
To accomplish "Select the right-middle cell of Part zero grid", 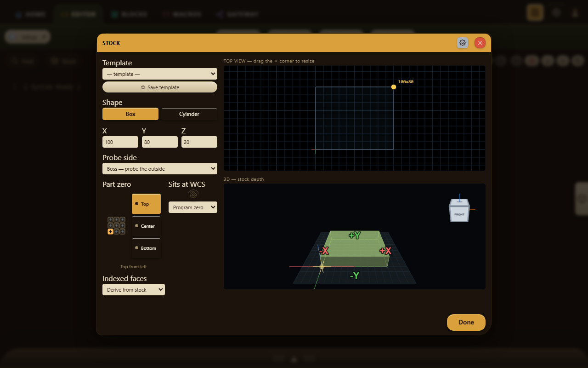I will [x=122, y=225].
